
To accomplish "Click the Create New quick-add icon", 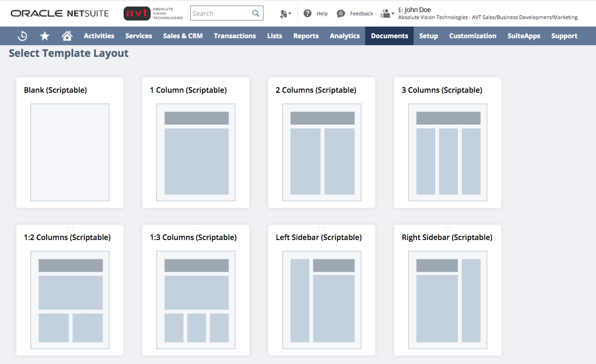I will pos(283,14).
